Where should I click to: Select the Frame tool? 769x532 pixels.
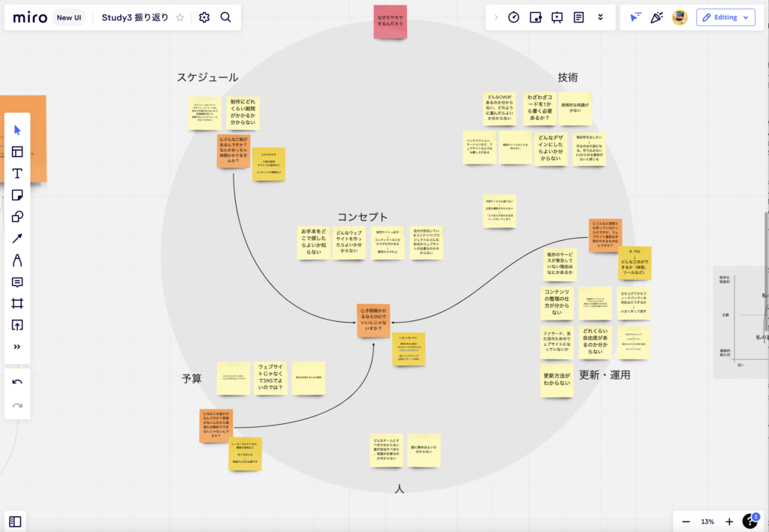pyautogui.click(x=17, y=303)
